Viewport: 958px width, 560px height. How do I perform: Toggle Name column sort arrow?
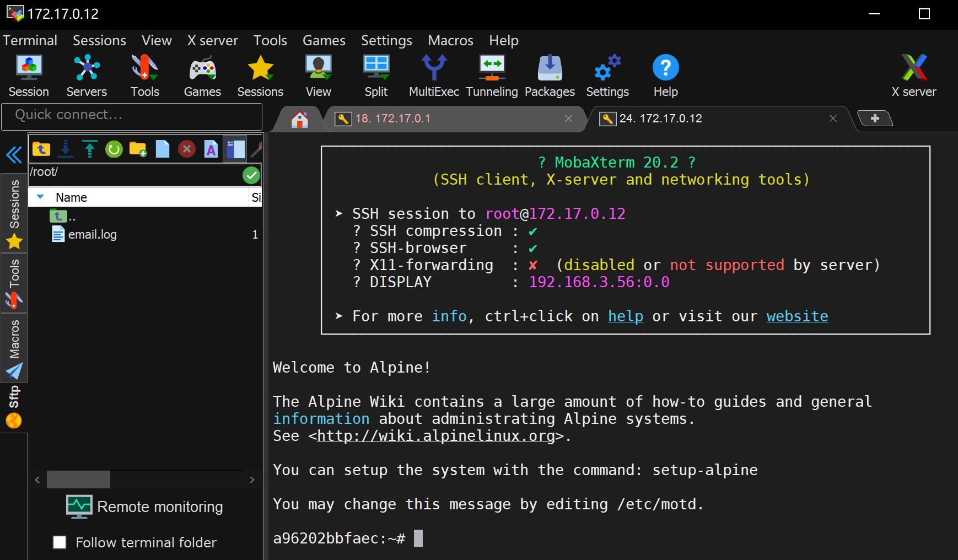pyautogui.click(x=40, y=197)
